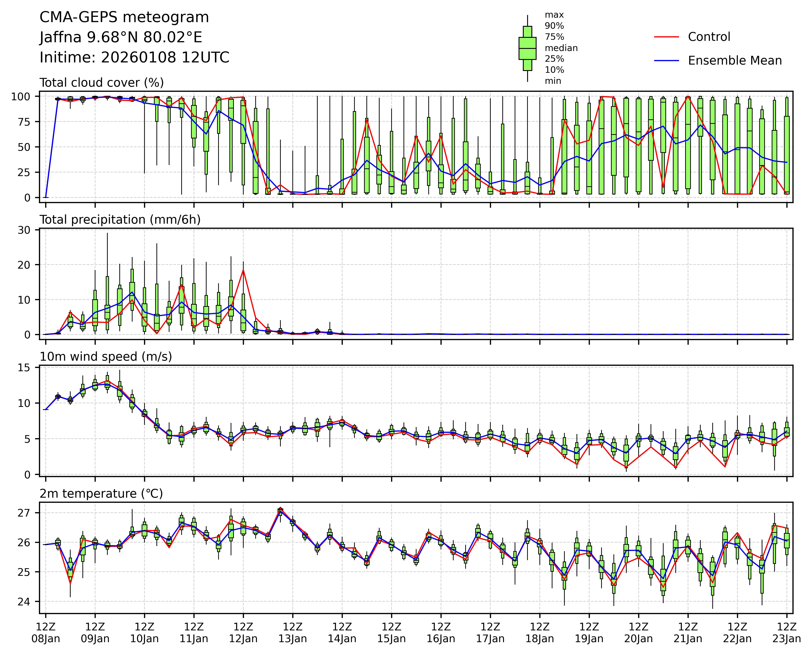Click the 'Jaffna 9.68°N 80.02°E' location text

121,37
